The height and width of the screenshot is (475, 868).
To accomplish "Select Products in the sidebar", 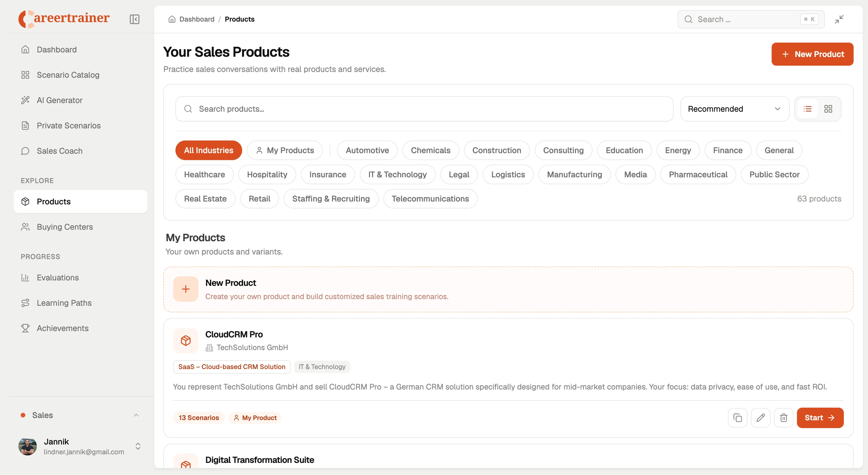I will 80,202.
